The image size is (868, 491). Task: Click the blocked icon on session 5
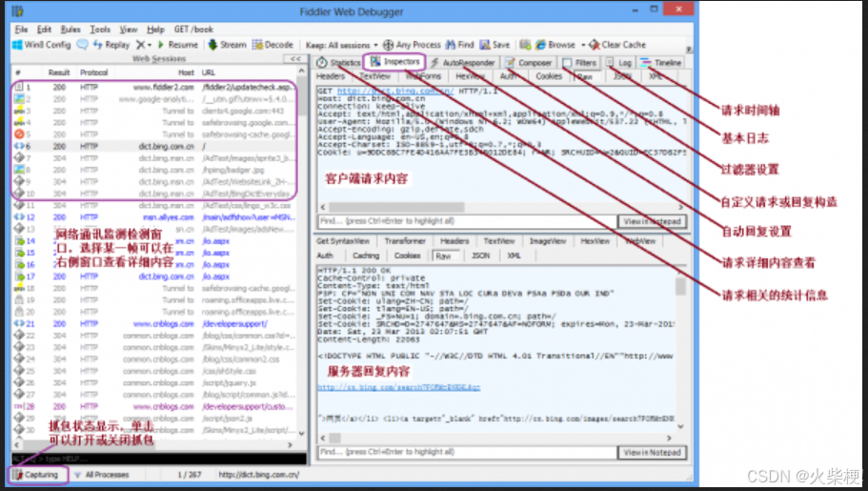pyautogui.click(x=19, y=134)
